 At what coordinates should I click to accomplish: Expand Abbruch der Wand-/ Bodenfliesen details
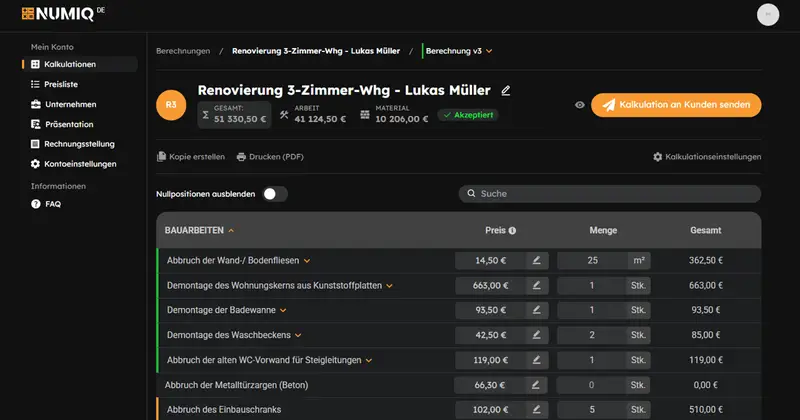tap(307, 261)
